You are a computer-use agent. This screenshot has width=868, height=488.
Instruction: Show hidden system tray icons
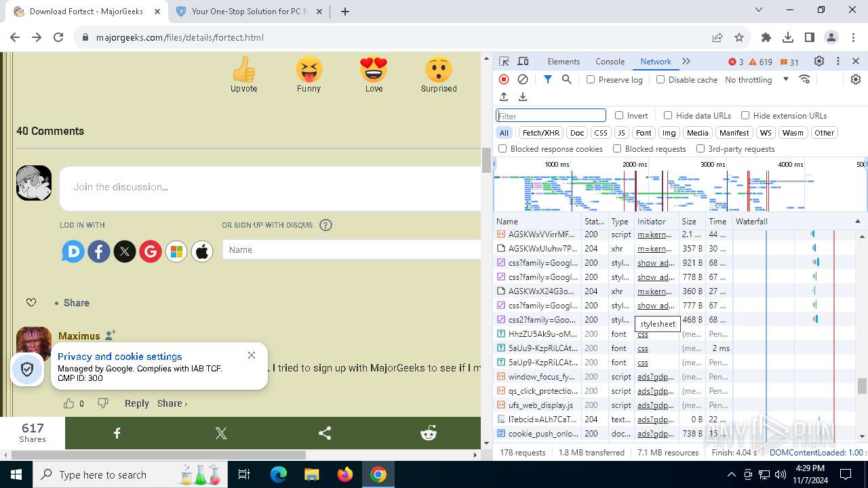(731, 474)
